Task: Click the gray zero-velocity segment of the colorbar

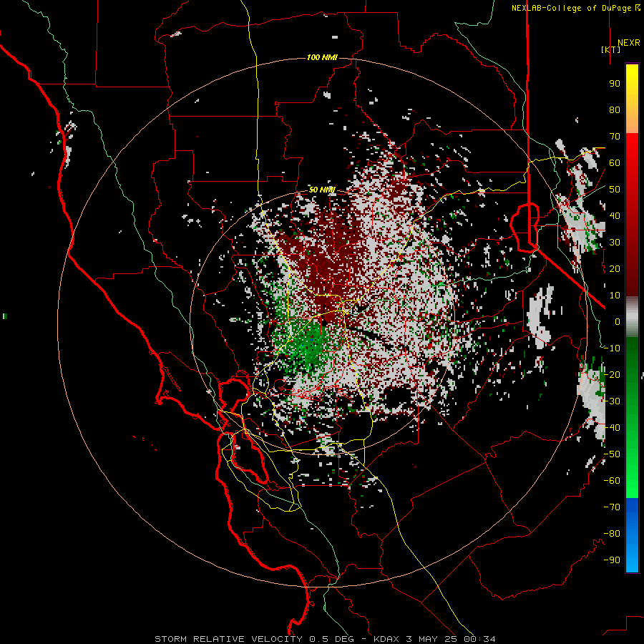Action: 632,316
